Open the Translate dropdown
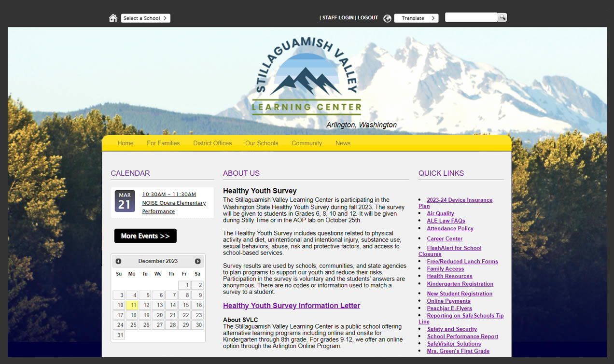The height and width of the screenshot is (364, 614). point(416,18)
